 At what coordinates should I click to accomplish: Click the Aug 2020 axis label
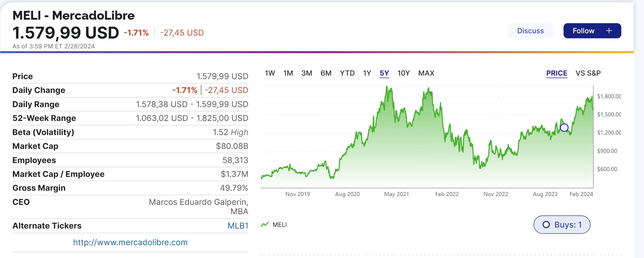click(x=347, y=194)
